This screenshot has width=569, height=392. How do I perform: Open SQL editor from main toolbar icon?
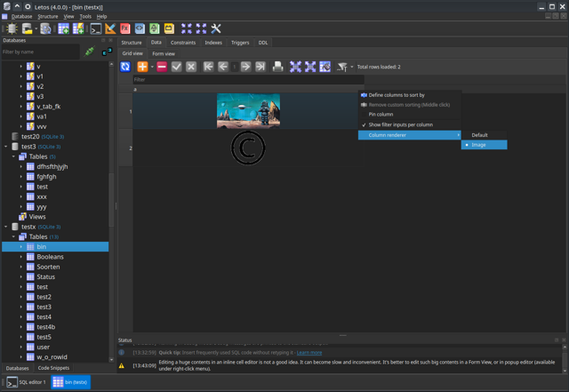[x=96, y=28]
